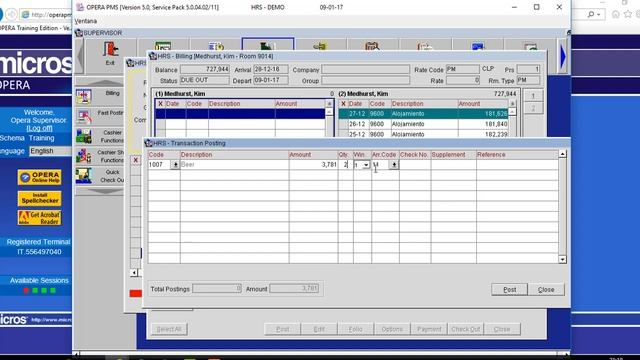Open the Cashier Functions sidebar icon
The width and height of the screenshot is (640, 360).
click(84, 137)
